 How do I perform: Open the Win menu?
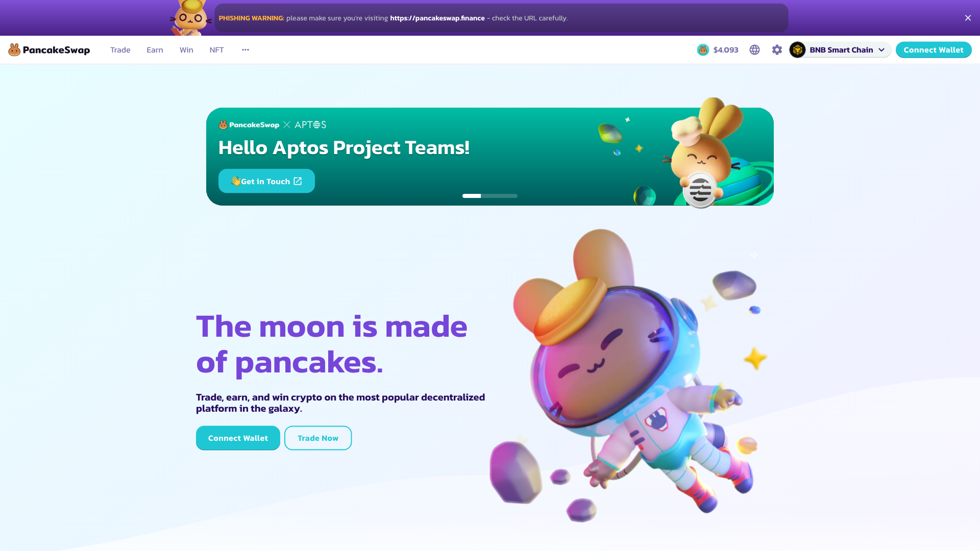click(186, 49)
